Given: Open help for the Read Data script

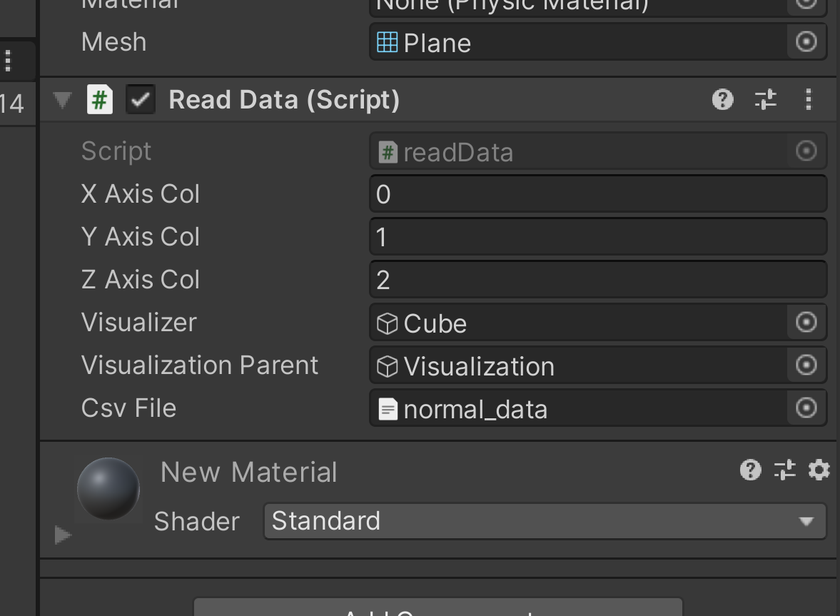Looking at the screenshot, I should click(x=722, y=100).
